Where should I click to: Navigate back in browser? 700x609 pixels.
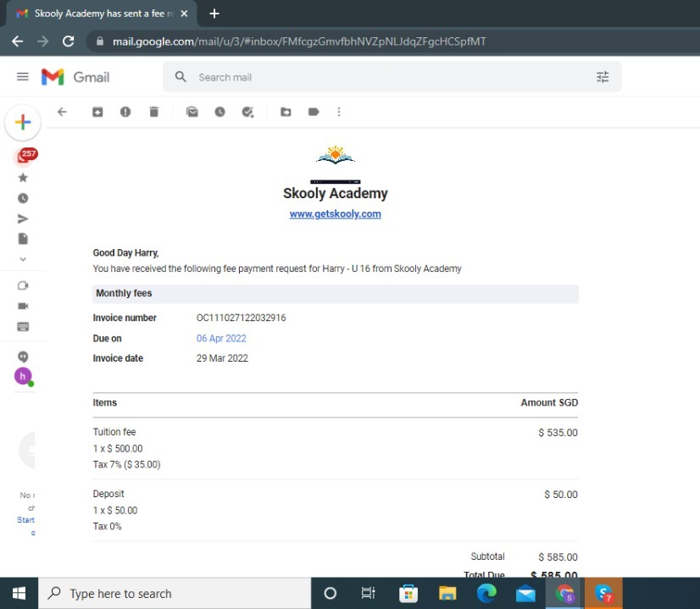(x=18, y=42)
